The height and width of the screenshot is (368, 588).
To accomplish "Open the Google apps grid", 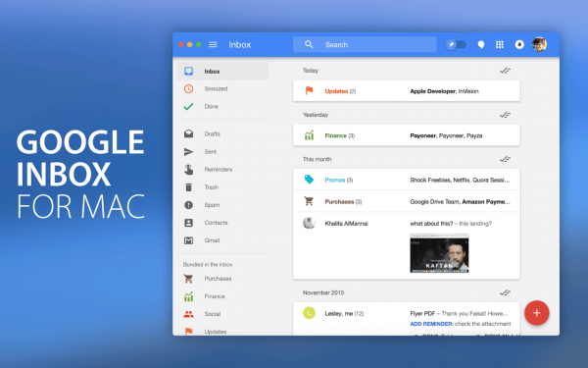I will point(500,45).
